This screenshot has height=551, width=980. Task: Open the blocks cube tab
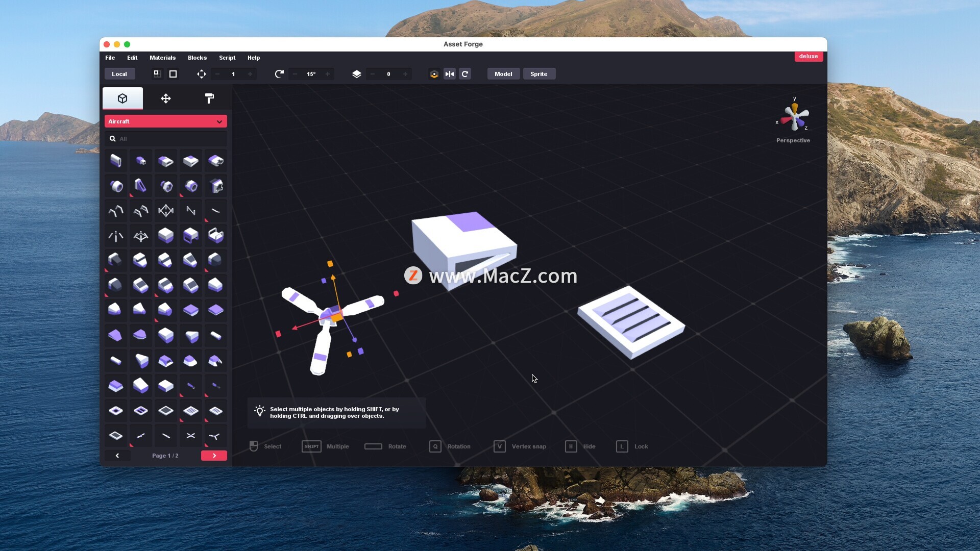pos(122,98)
